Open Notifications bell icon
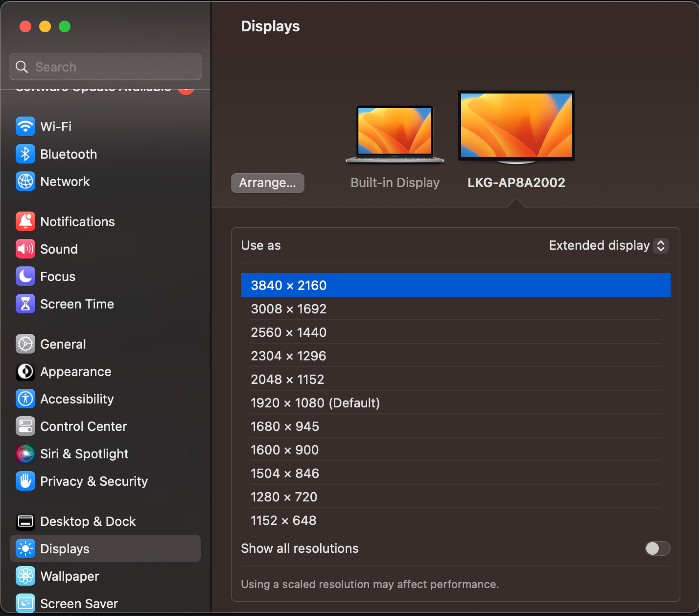Viewport: 699px width, 616px height. pos(25,222)
